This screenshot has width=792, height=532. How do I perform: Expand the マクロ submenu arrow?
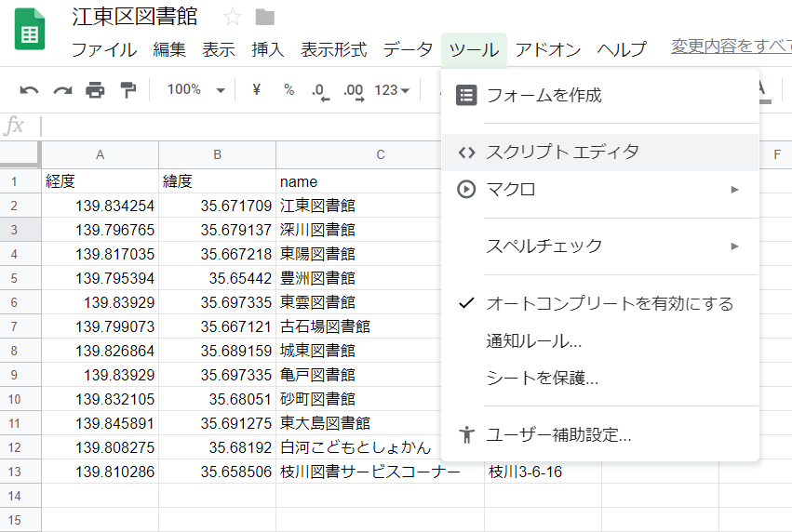[x=735, y=190]
